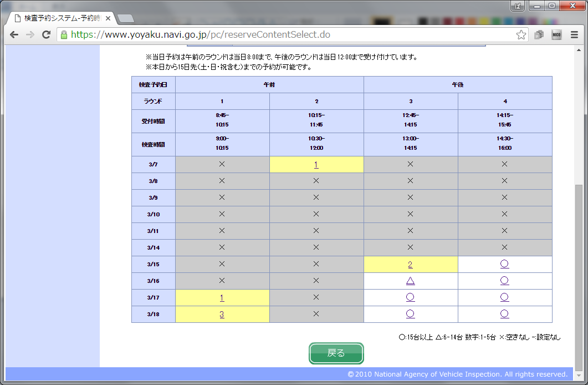Select 3/18 round 1 slot showing 3

coord(222,315)
